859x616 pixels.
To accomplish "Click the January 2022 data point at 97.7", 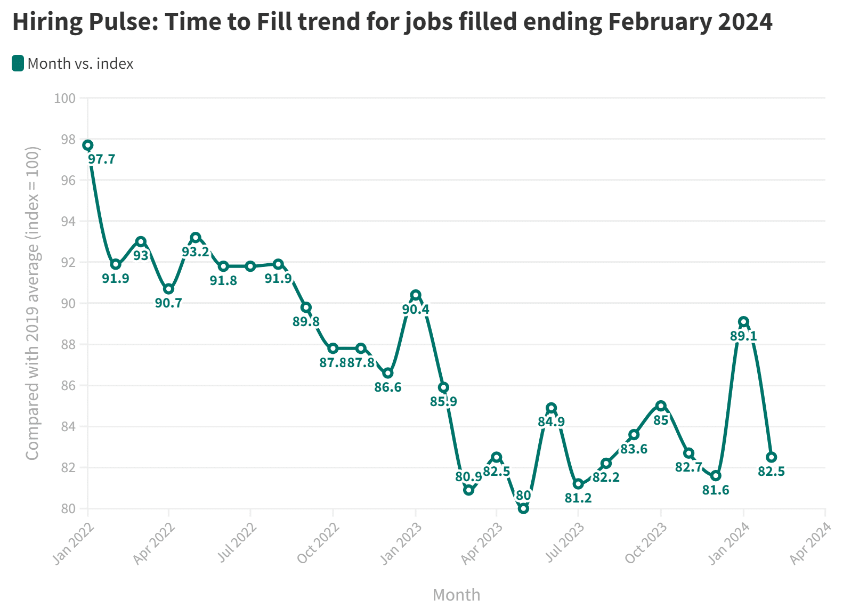I will 88,145.
